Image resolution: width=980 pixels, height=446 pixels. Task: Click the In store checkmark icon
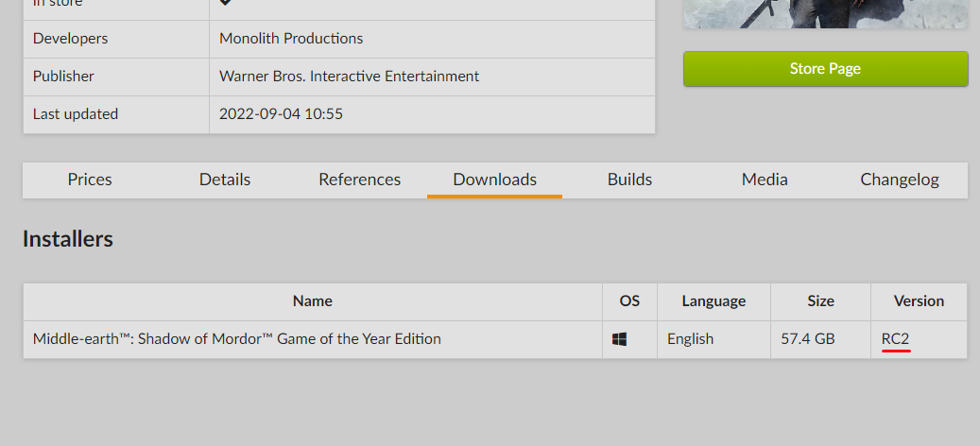[x=225, y=3]
